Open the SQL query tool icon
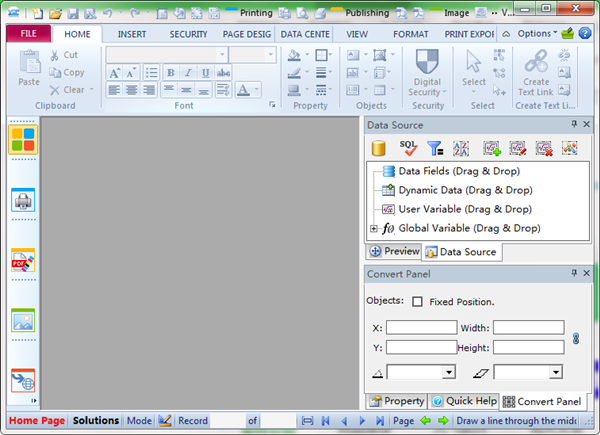 tap(408, 148)
